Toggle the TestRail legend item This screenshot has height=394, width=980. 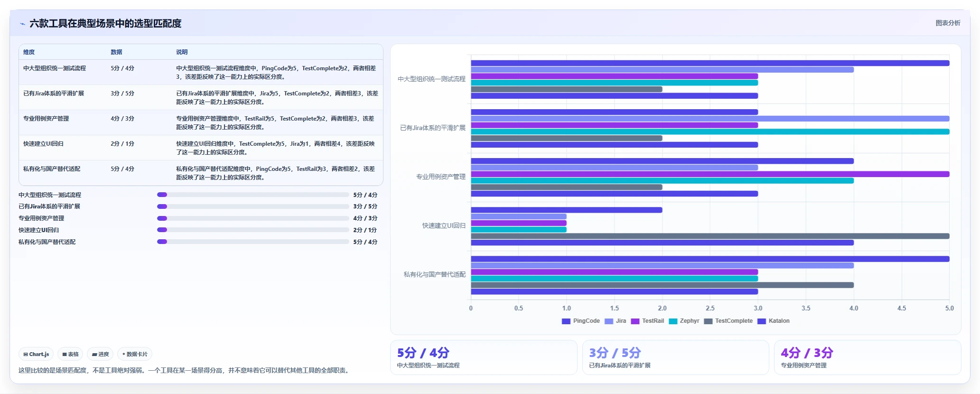point(647,321)
